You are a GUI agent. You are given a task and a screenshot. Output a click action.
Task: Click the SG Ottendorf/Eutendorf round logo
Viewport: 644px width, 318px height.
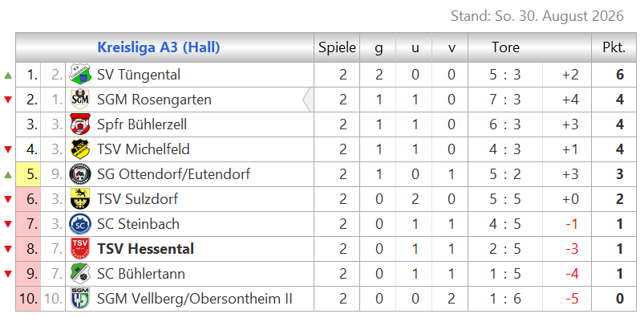pyautogui.click(x=80, y=174)
